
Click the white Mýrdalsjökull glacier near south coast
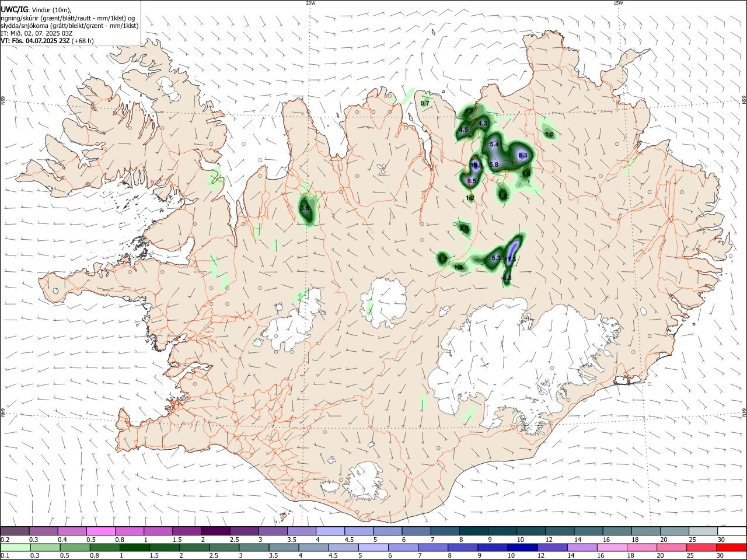366,482
